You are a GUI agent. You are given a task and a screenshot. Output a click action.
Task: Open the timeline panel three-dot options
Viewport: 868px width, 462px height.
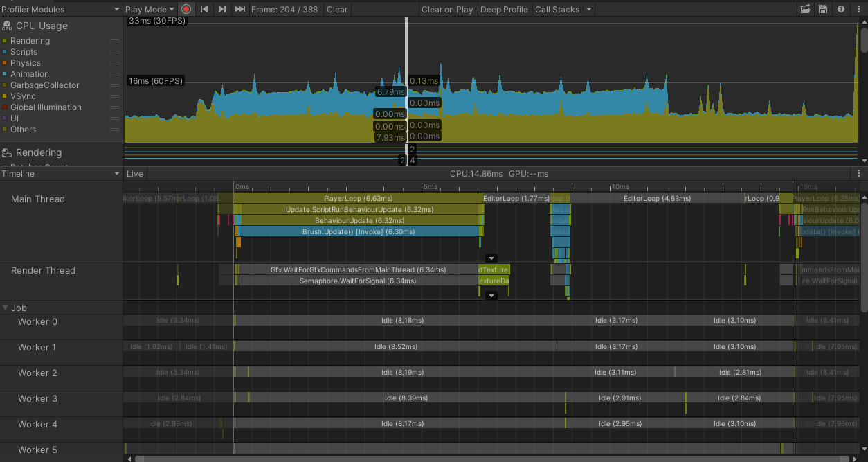[x=859, y=174]
